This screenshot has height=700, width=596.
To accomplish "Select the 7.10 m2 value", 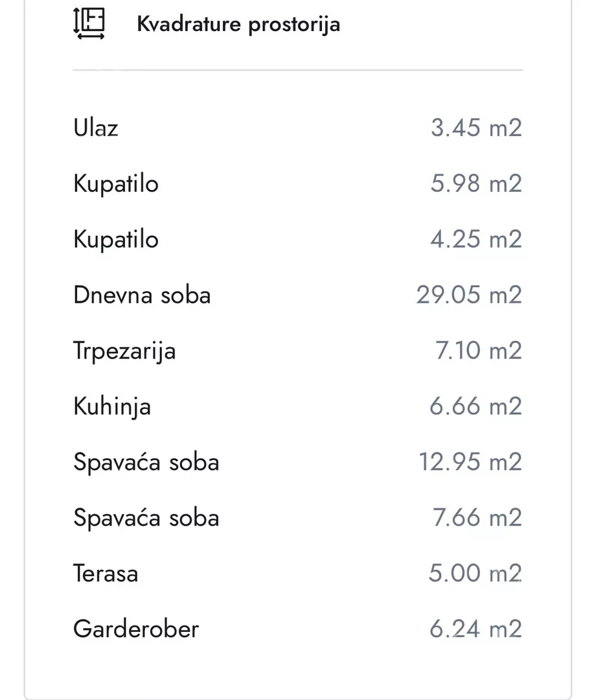I will point(479,351).
